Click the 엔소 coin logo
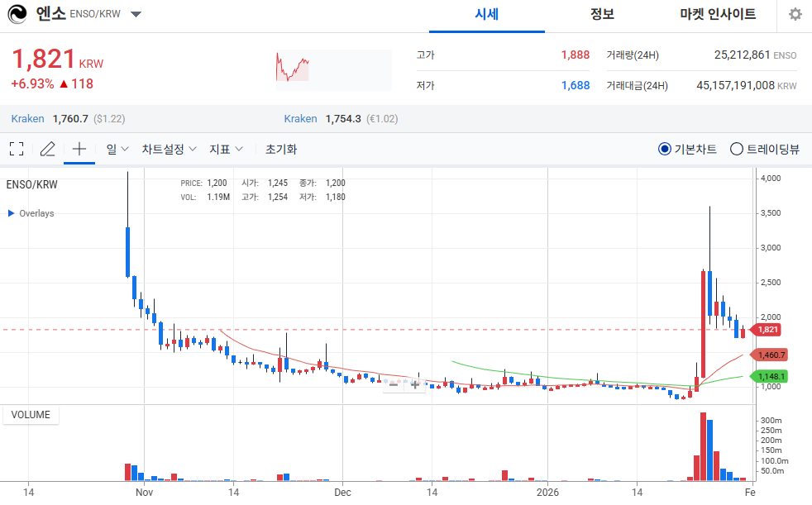 pos(17,14)
